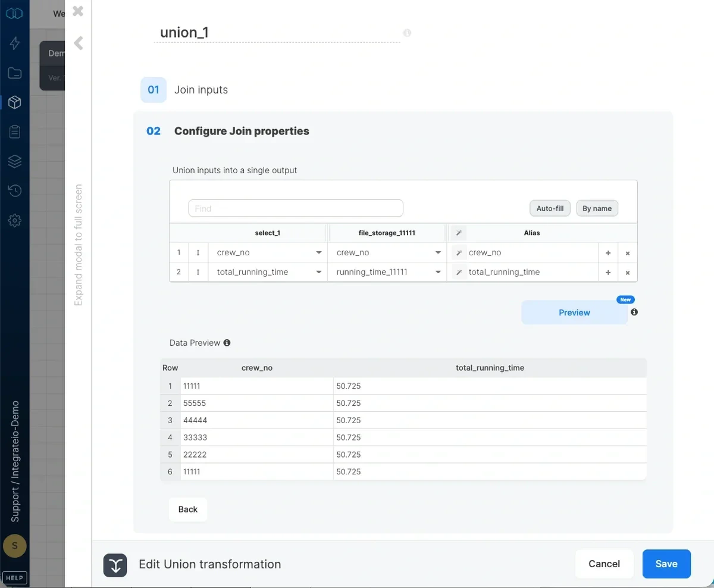Click the crew_no alias text field
This screenshot has width=714, height=588.
click(532, 252)
